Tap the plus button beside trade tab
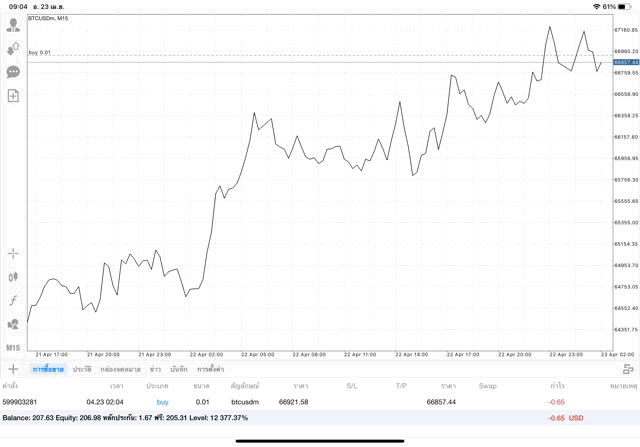Image resolution: width=640 pixels, height=447 pixels. coord(13,369)
